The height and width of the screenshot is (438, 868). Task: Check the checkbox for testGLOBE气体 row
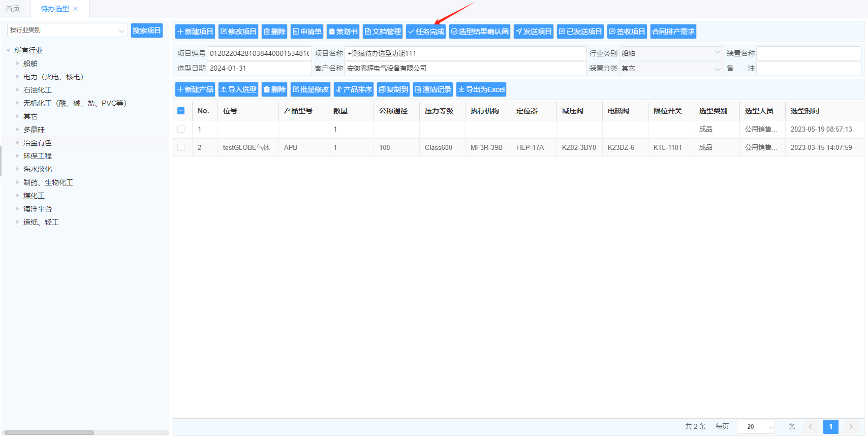[181, 147]
